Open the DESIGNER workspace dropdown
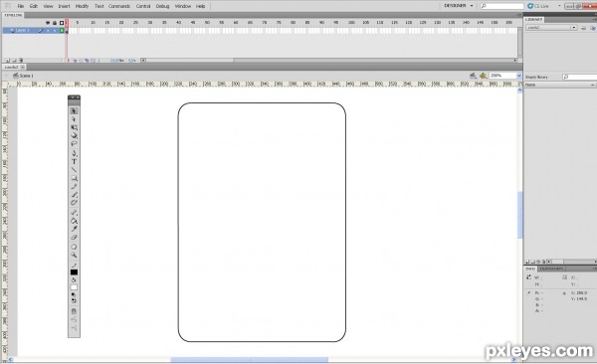Screen dimensions: 597x364 pyautogui.click(x=459, y=6)
